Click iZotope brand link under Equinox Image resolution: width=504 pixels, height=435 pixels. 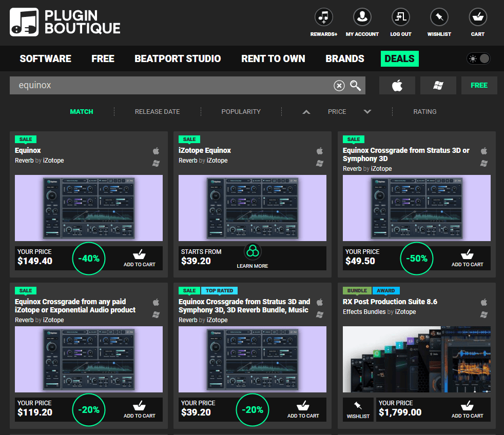click(x=53, y=161)
